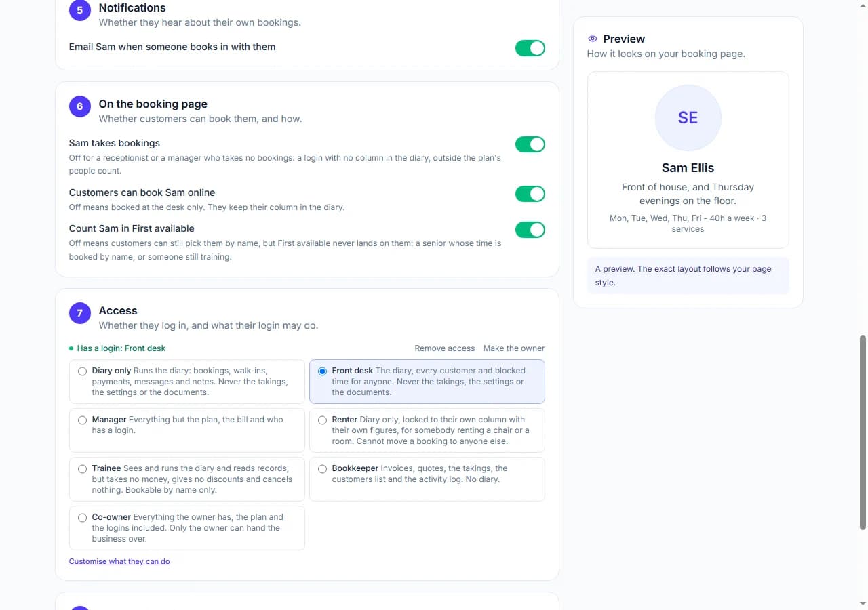Click the "Has a login: Front desk" status

(x=117, y=348)
